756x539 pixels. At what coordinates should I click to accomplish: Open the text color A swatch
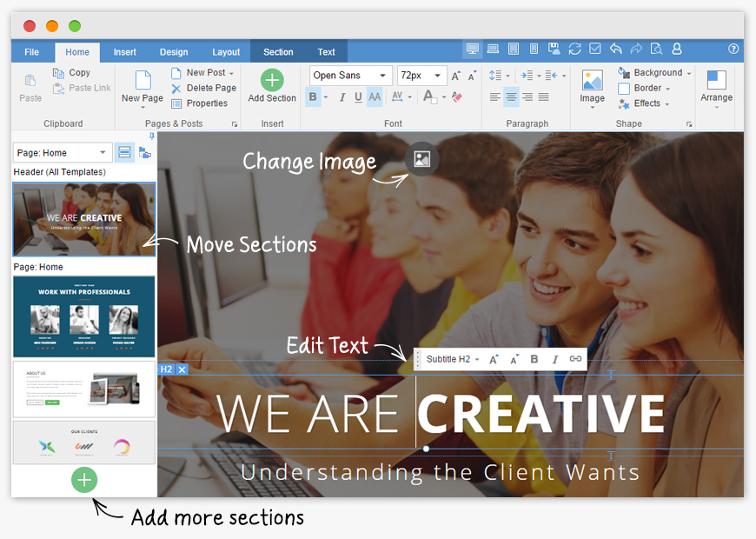pos(430,97)
